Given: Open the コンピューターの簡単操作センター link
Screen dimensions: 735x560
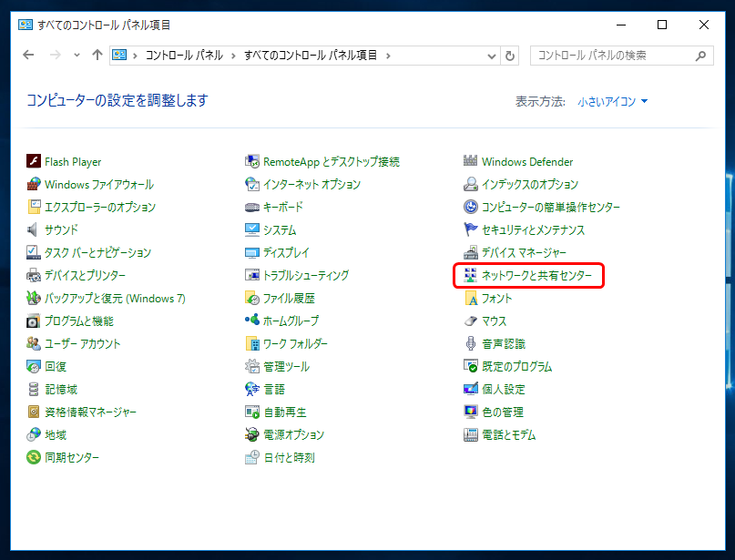Looking at the screenshot, I should 551,207.
